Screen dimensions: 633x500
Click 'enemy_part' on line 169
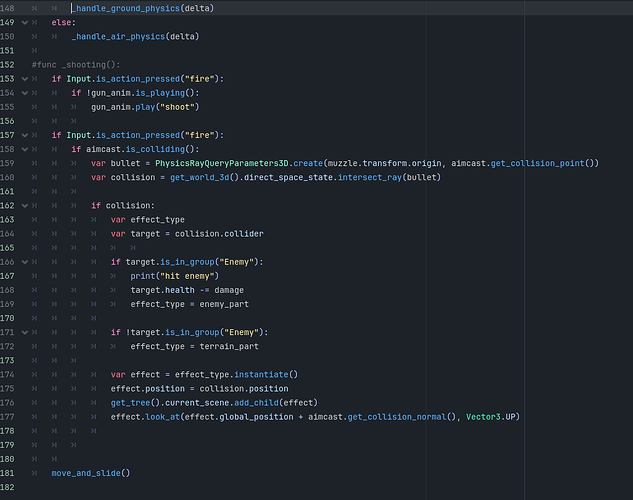click(x=224, y=304)
